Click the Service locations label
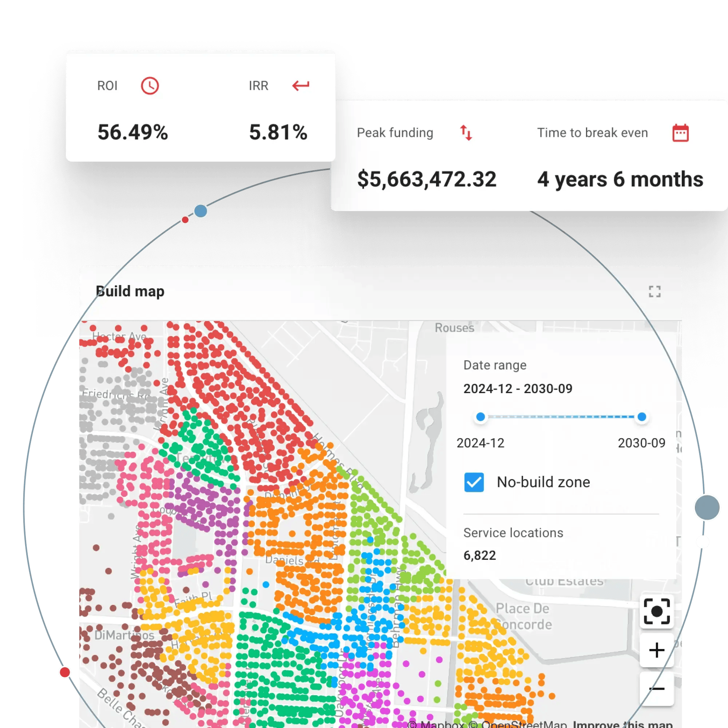Viewport: 728px width, 728px height. click(x=513, y=533)
